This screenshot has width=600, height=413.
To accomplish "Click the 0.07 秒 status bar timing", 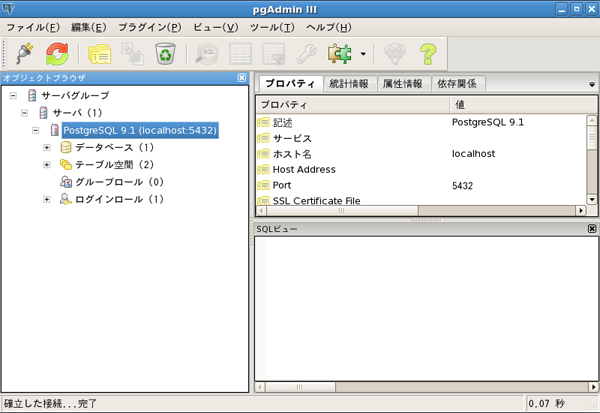I will [x=546, y=403].
